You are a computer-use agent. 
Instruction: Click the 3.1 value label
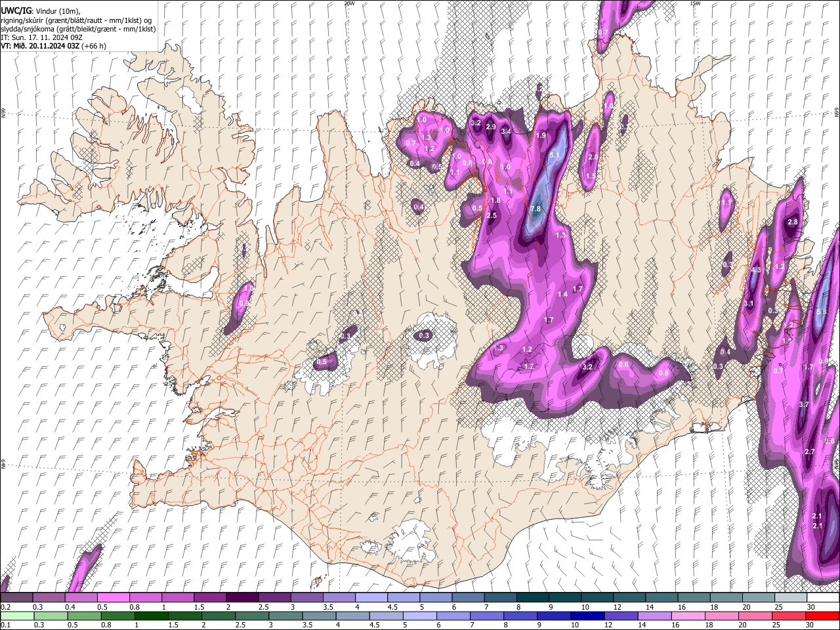pyautogui.click(x=749, y=304)
